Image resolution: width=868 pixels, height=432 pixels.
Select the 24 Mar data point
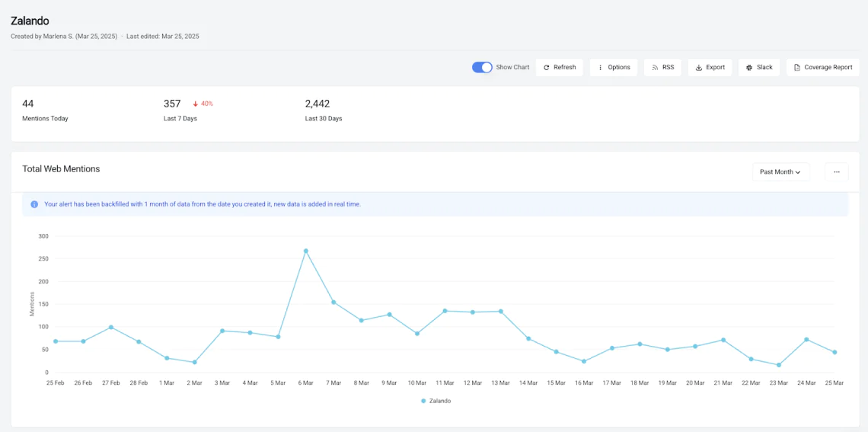pos(806,340)
